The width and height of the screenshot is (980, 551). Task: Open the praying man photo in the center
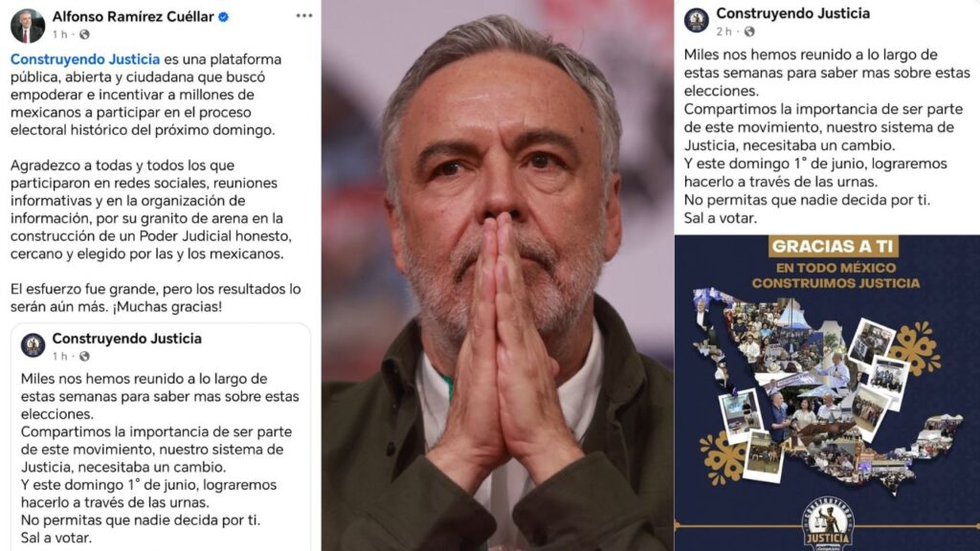point(498,275)
